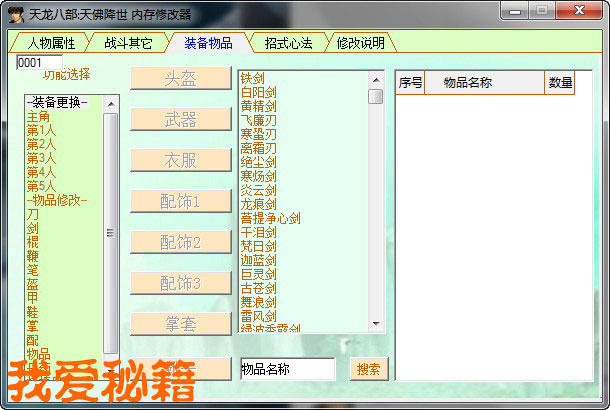Click the app icon in the title bar
The image size is (610, 410).
click(16, 13)
